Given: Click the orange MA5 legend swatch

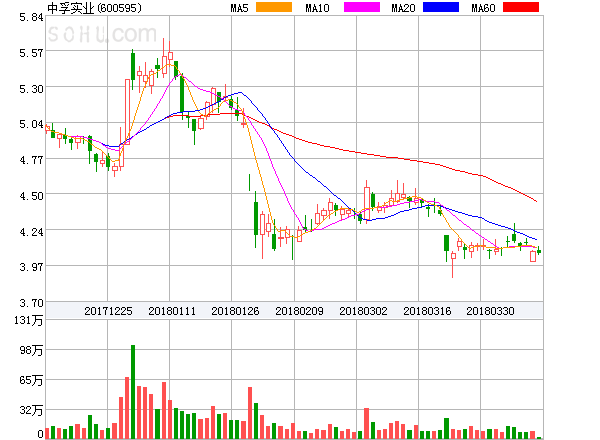Looking at the screenshot, I should (x=274, y=7).
